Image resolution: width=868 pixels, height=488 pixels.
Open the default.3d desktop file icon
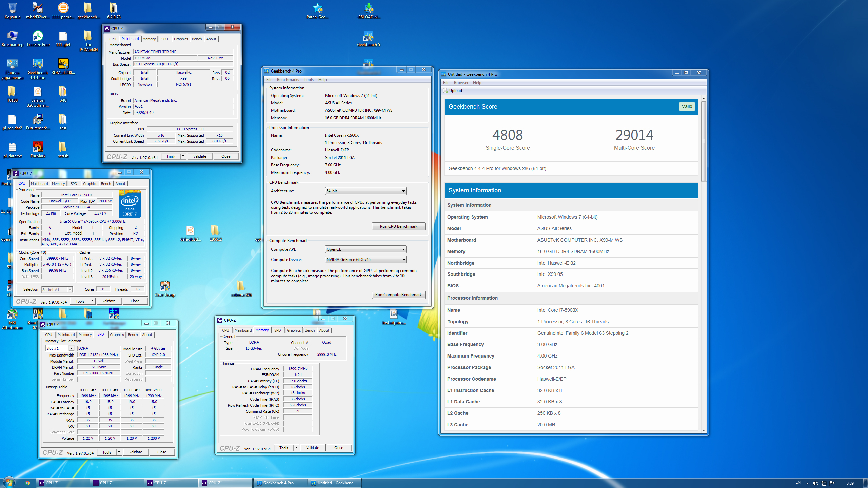tap(191, 233)
